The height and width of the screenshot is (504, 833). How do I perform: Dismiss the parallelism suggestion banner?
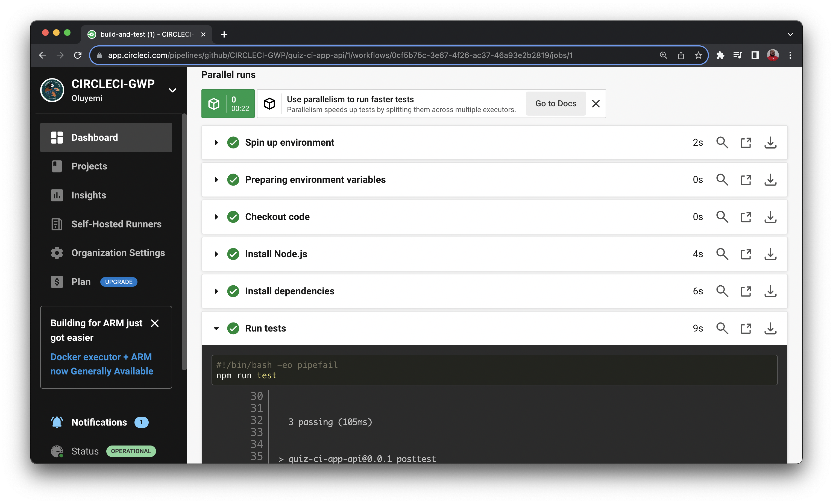click(596, 104)
